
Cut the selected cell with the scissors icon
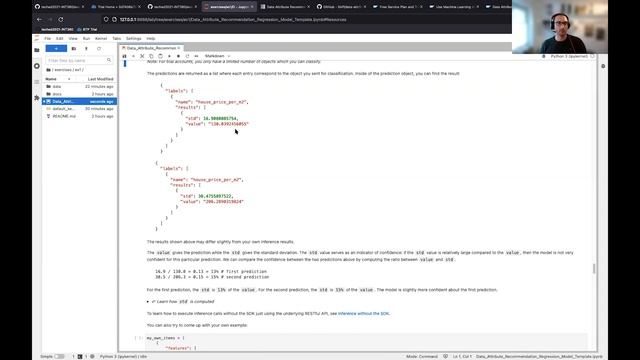pyautogui.click(x=142, y=56)
